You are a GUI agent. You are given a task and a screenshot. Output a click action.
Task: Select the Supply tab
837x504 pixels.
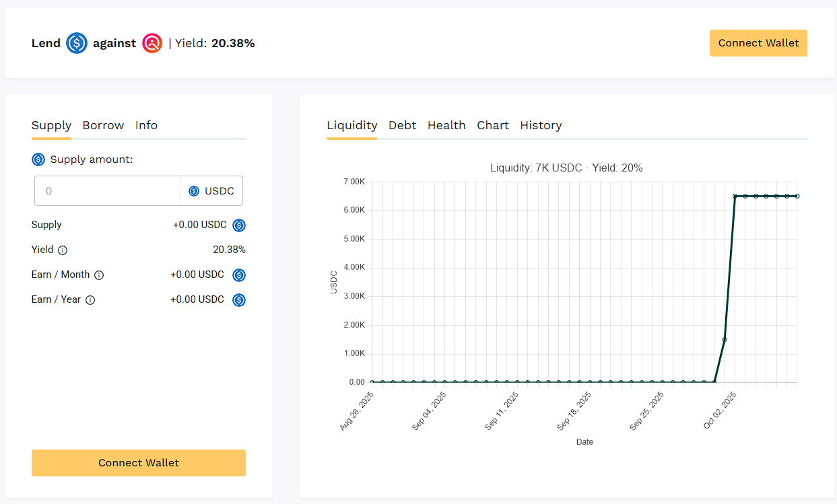pyautogui.click(x=51, y=125)
